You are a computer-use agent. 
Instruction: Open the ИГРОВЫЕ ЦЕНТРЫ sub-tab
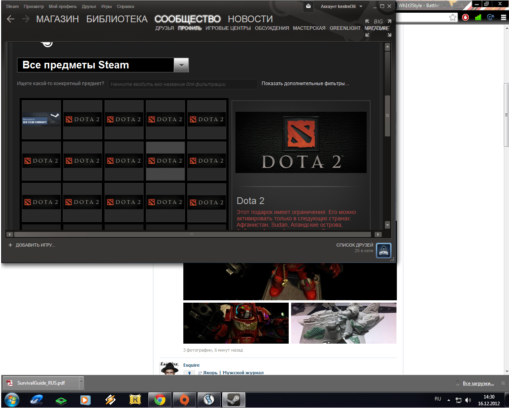pyautogui.click(x=228, y=28)
